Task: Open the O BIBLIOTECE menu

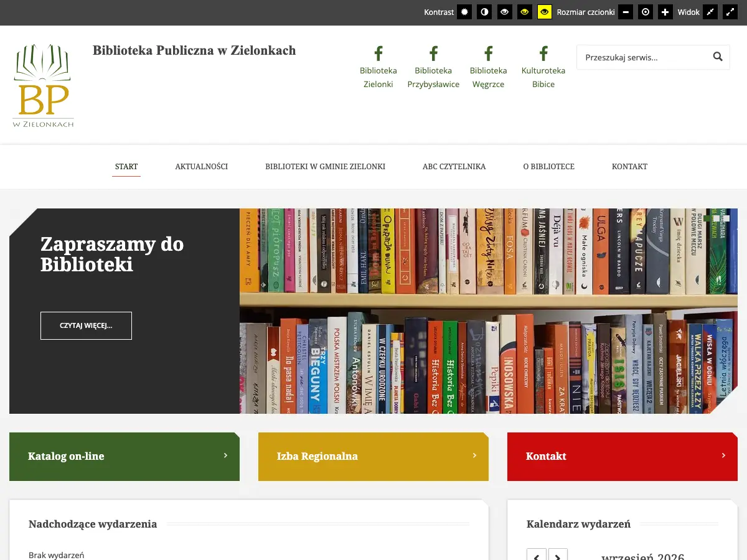Action: click(549, 167)
